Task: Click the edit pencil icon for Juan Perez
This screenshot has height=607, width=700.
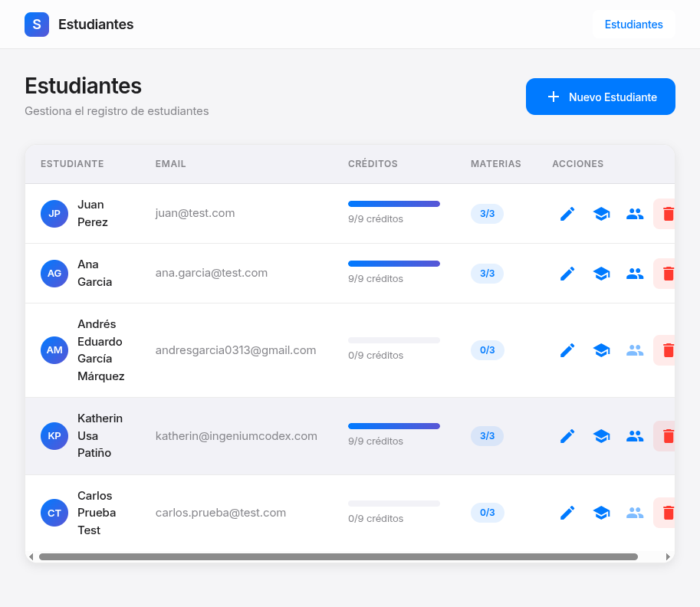Action: pyautogui.click(x=567, y=214)
